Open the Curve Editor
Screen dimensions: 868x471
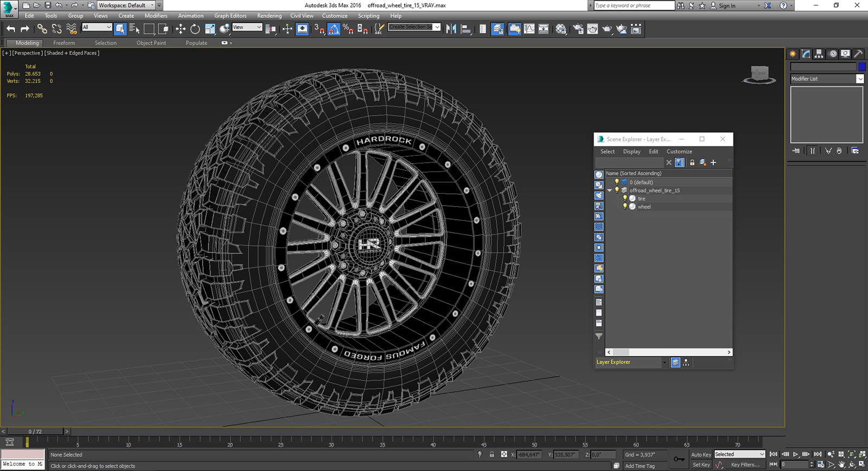pos(529,29)
